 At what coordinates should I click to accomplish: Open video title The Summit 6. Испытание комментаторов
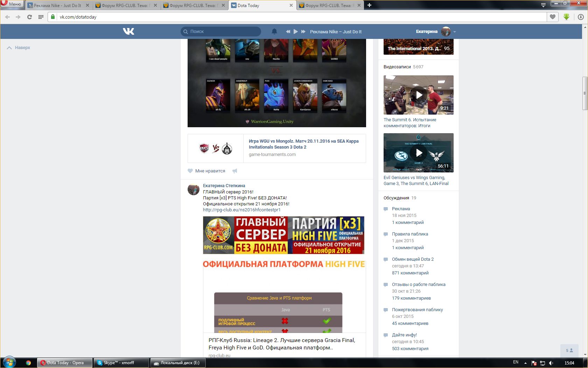[x=410, y=123]
